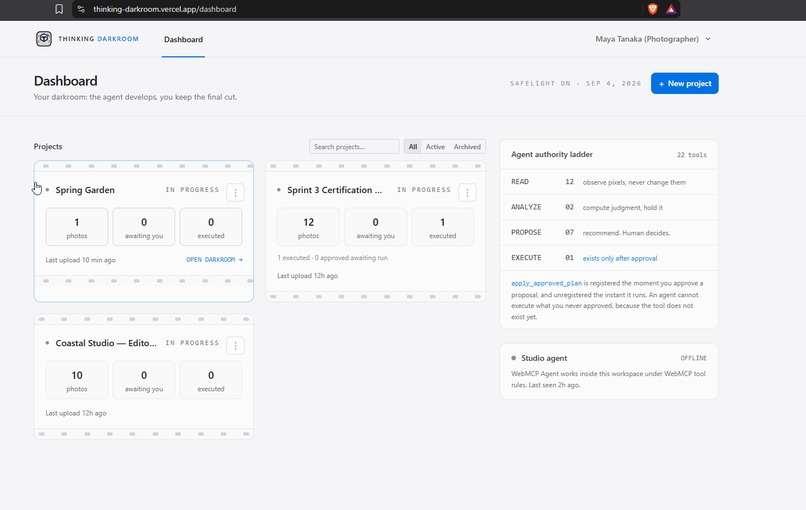Open site settings icon beside the URL
This screenshot has height=510, width=806.
[x=81, y=9]
